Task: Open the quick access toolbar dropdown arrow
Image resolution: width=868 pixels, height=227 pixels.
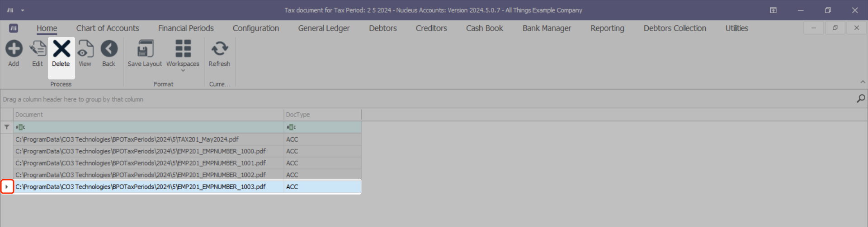Action: (x=23, y=10)
